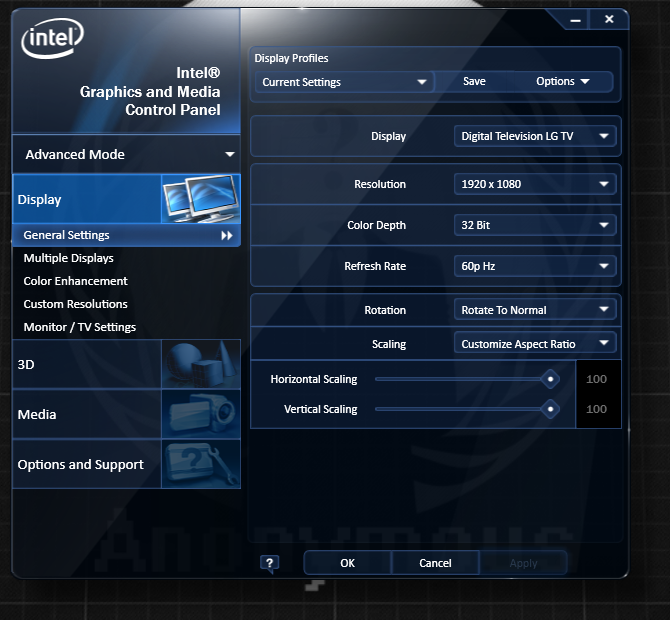Open the Rotation dropdown
Screen dimensions: 670x620
coord(535,310)
